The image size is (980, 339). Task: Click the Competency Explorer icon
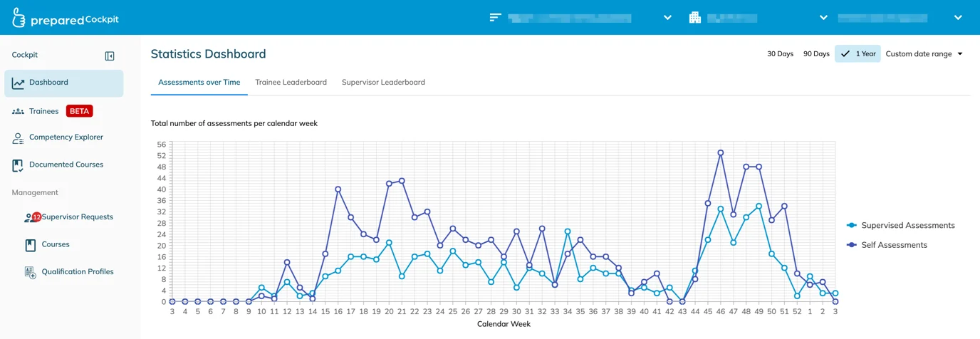pyautogui.click(x=19, y=138)
